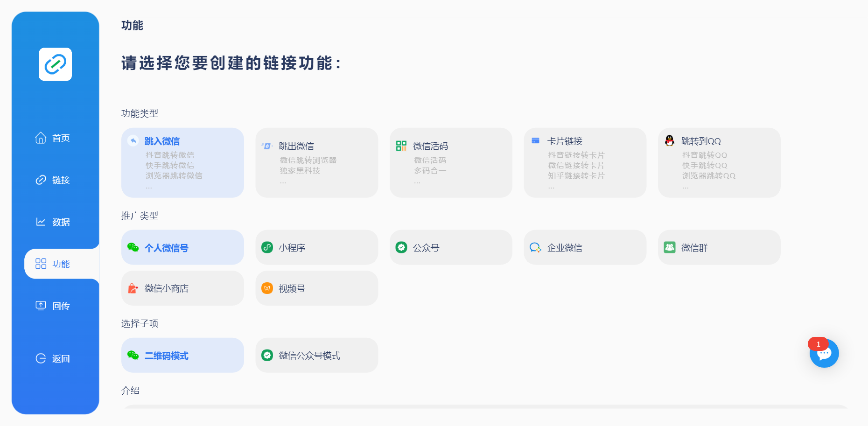Click the arrow icon on 跳入微信 card
This screenshot has width=868, height=426.
click(133, 140)
